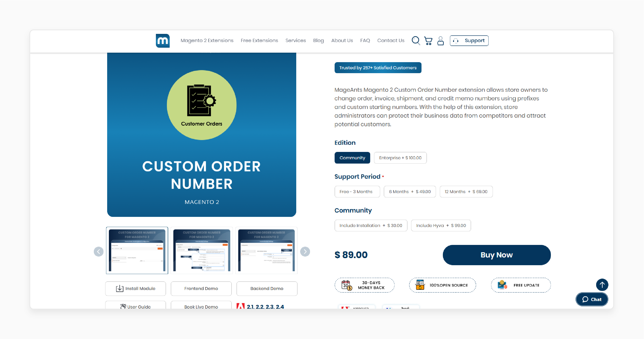Click the user account icon
This screenshot has height=339, width=644.
click(440, 41)
